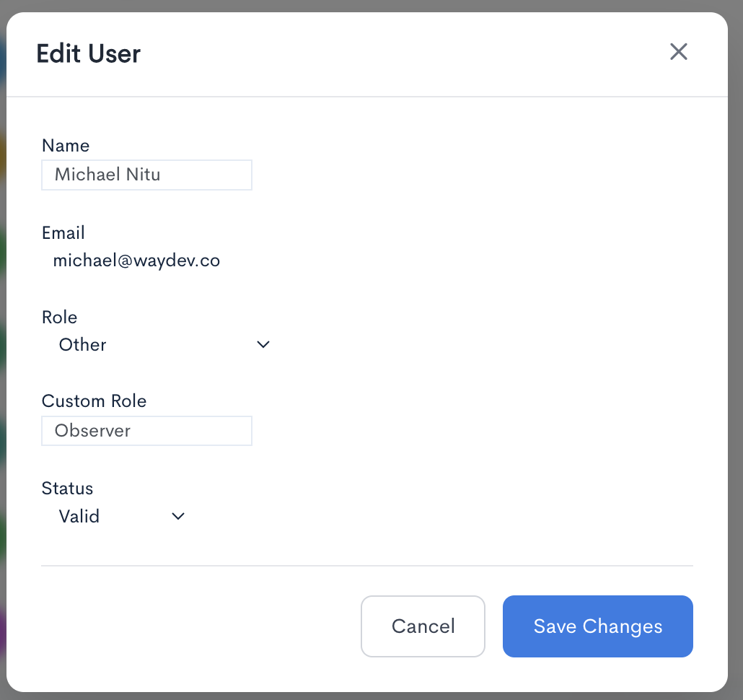Click the Edit User dialog title
The height and width of the screenshot is (700, 743).
pos(89,53)
